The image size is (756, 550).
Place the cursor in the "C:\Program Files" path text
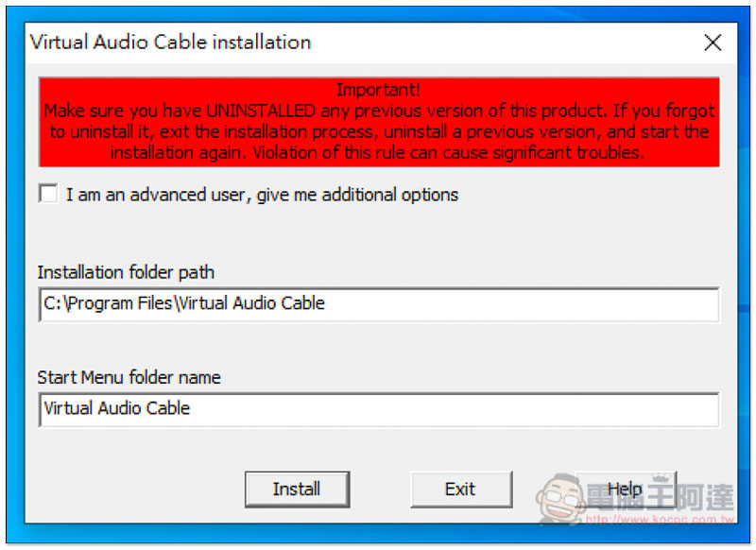[108, 303]
